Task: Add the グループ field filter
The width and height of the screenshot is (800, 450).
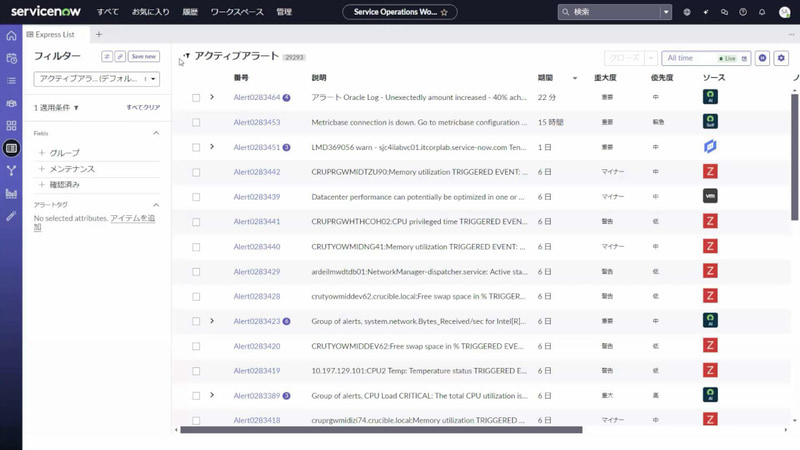Action: [59, 153]
